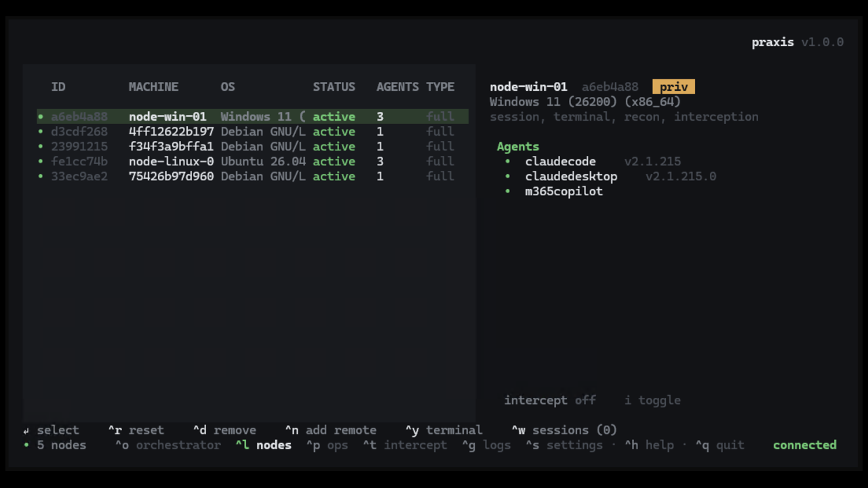Screen dimensions: 868x488
Task: Switch to the orchestrator tab
Action: coord(168,445)
